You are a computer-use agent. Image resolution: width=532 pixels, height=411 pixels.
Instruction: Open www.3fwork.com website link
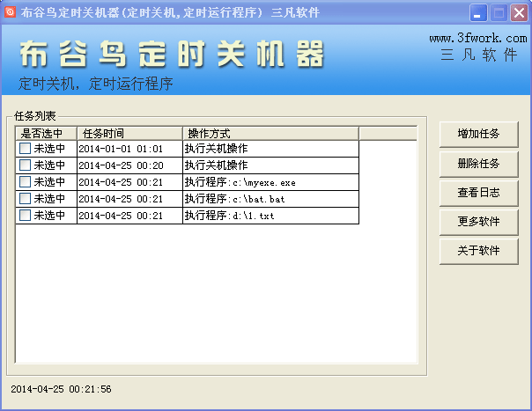coord(478,39)
